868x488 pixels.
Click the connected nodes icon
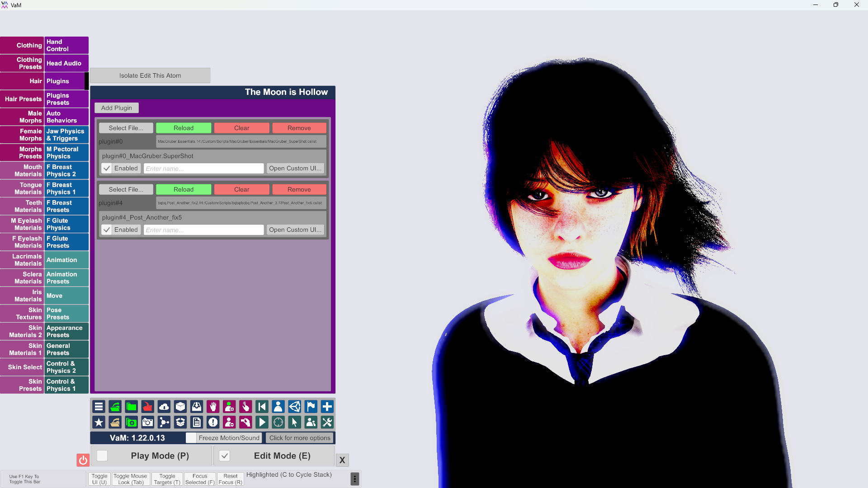pyautogui.click(x=164, y=422)
